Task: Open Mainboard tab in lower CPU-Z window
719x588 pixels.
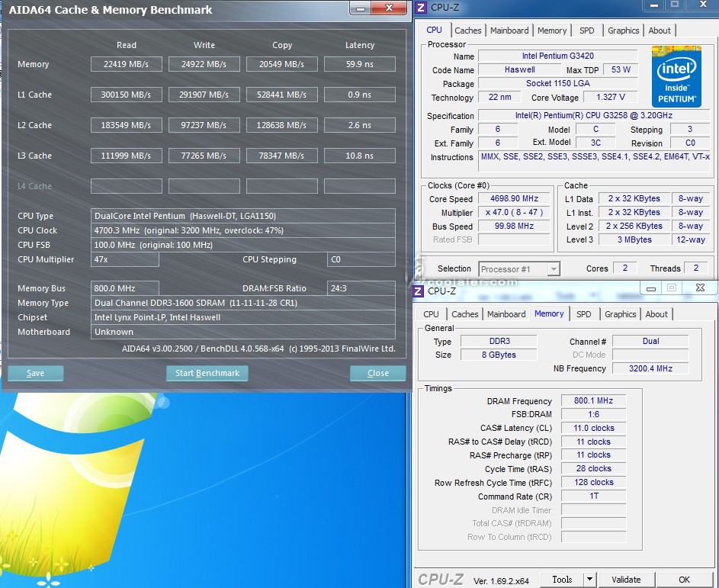Action: [x=506, y=314]
